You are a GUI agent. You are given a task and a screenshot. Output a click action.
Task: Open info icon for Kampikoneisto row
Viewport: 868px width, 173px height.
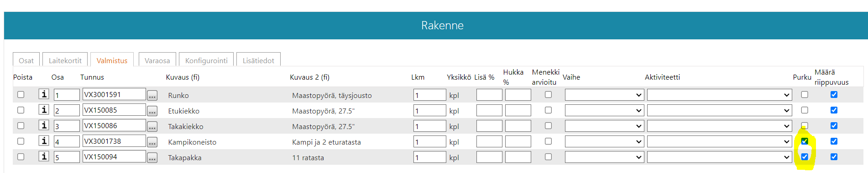tap(44, 141)
